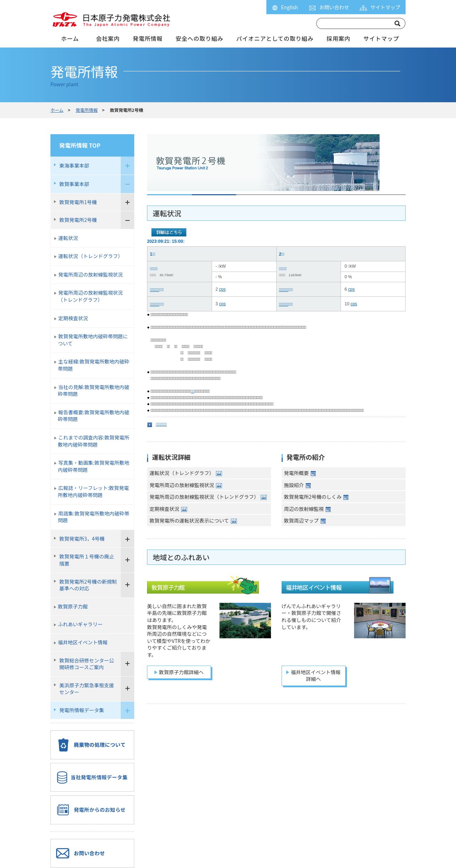456x868 pixels.
Task: Open ふれあいギャラリー sidebar item
Action: coord(92,624)
